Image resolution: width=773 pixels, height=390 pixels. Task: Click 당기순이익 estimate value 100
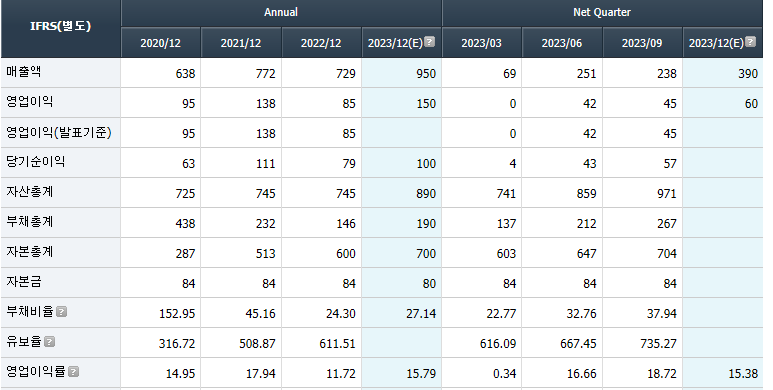(x=426, y=164)
